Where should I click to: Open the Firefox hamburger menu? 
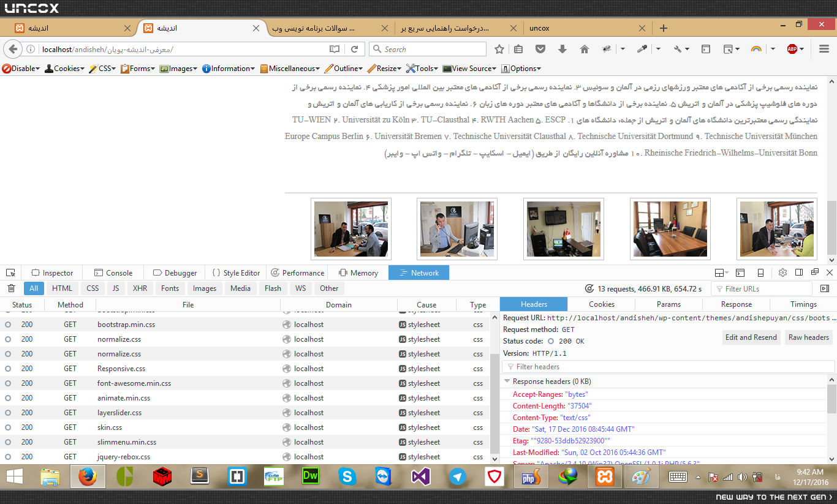pos(823,49)
